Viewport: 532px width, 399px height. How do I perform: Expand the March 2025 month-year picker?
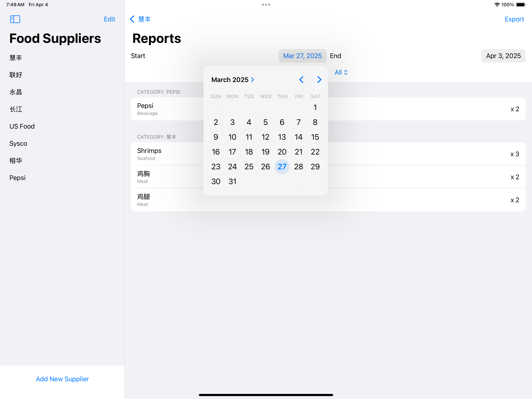pyautogui.click(x=233, y=80)
